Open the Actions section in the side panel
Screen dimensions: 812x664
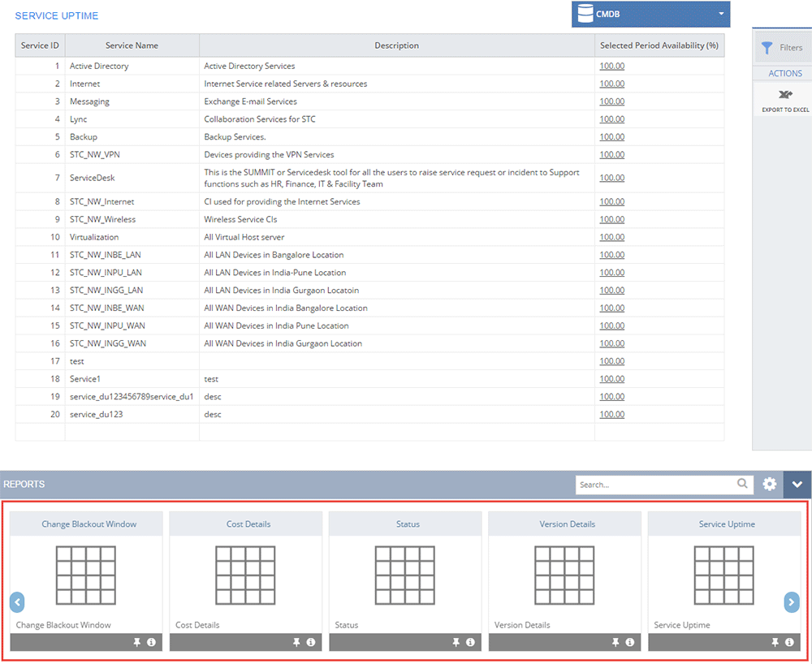click(x=785, y=74)
